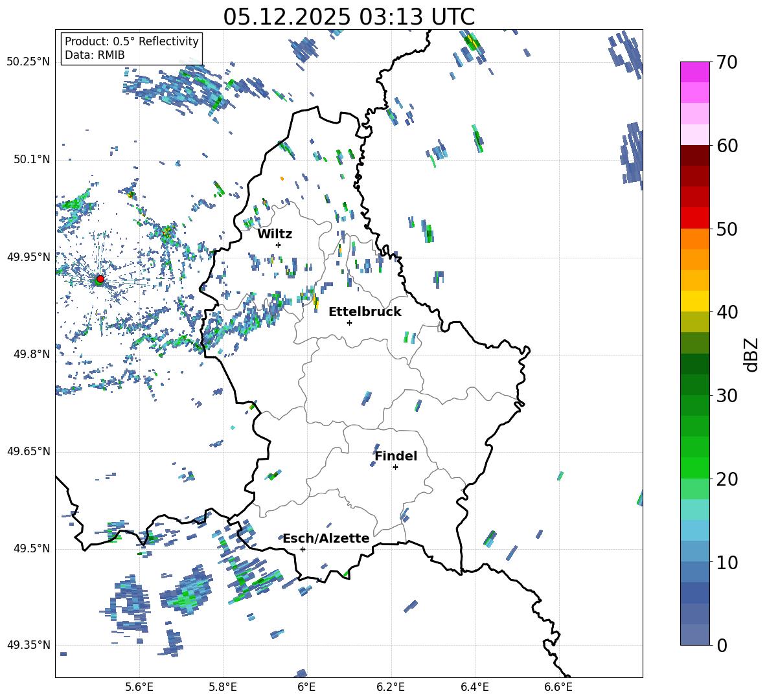Click the 6.6°E longitude label
Viewport: 767px width, 700px height.
pyautogui.click(x=558, y=687)
